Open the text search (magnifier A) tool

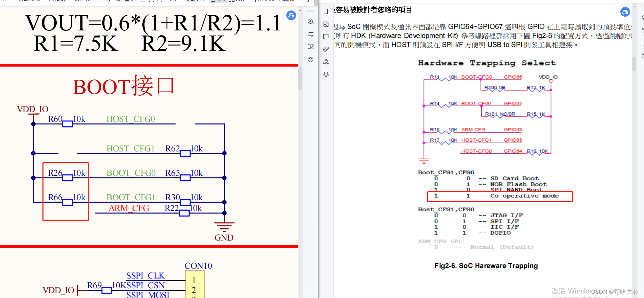(311, 22)
